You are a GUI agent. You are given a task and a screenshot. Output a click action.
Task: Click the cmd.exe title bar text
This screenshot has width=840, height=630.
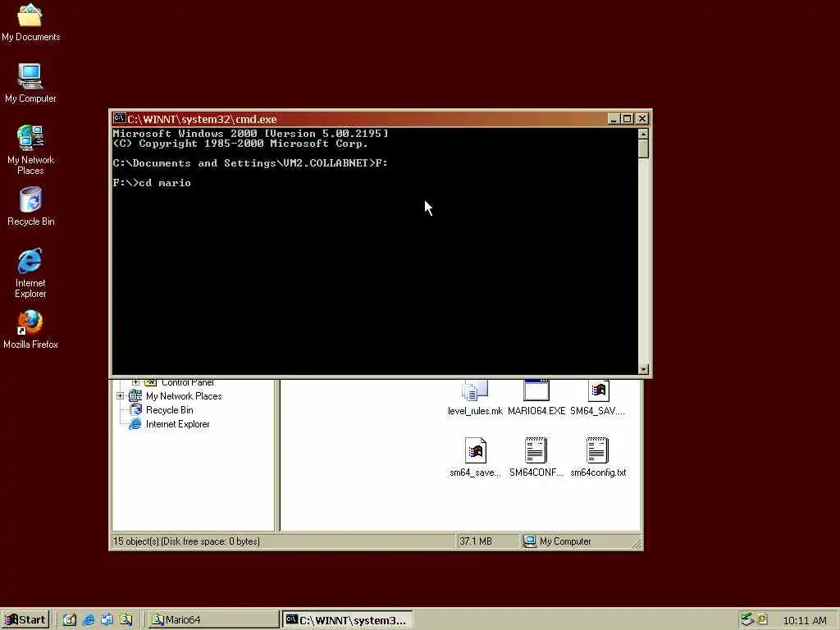pos(202,119)
